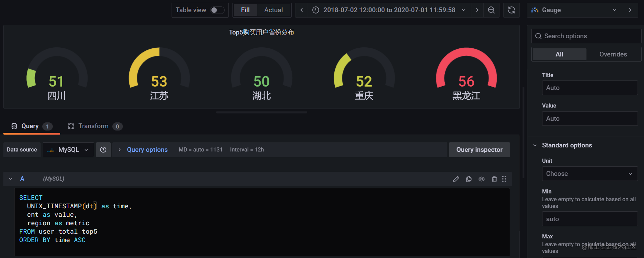Switch to the All options tab

559,54
